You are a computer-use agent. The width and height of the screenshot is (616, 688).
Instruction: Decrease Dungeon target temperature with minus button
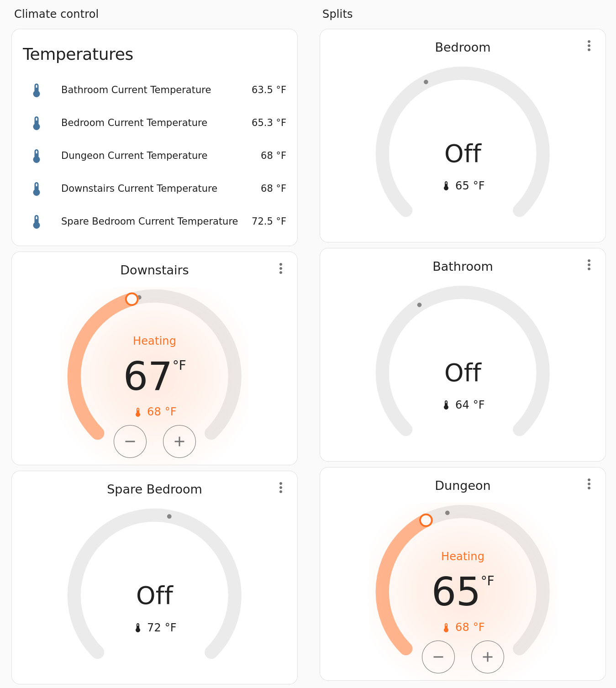438,657
